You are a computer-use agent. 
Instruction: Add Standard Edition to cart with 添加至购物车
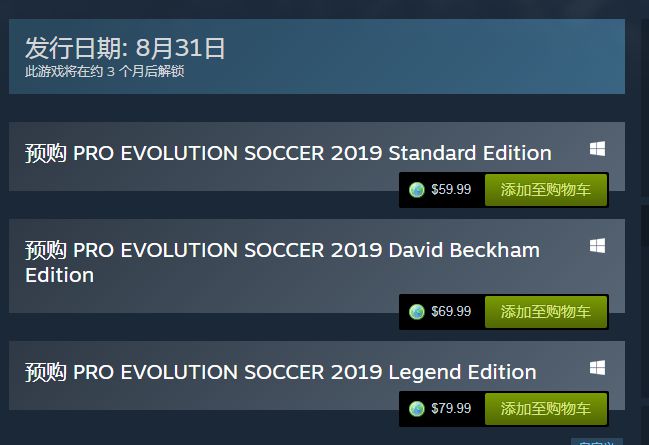pos(545,190)
